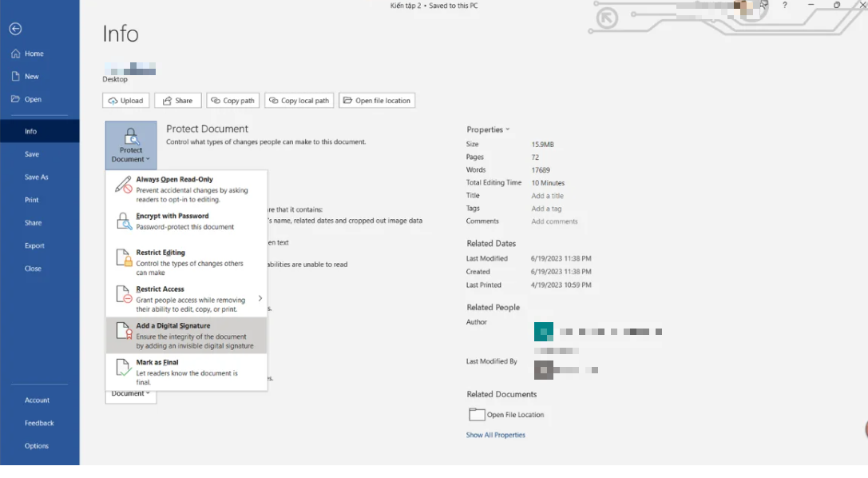Click the Add comments field
Viewport: 868px width, 478px height.
click(554, 221)
